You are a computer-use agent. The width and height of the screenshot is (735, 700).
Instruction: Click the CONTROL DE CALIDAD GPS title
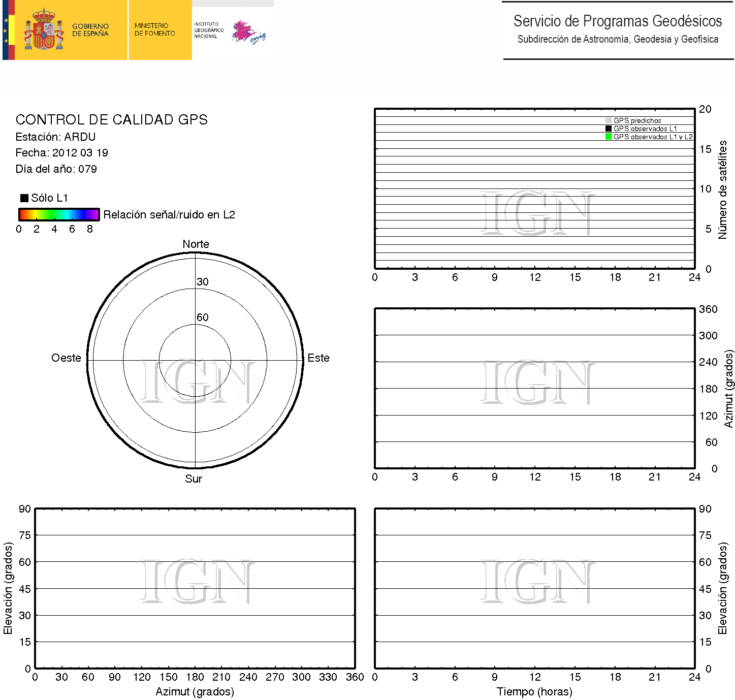click(111, 120)
